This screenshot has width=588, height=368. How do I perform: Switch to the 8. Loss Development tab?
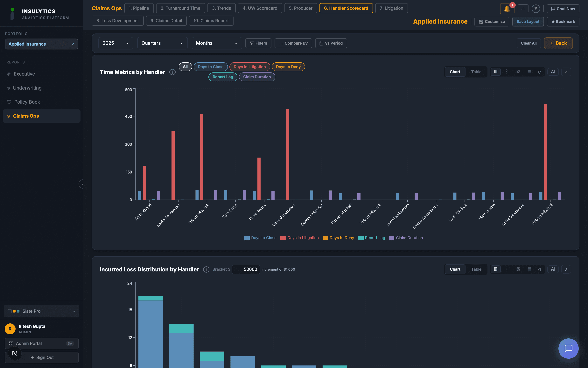pyautogui.click(x=118, y=21)
